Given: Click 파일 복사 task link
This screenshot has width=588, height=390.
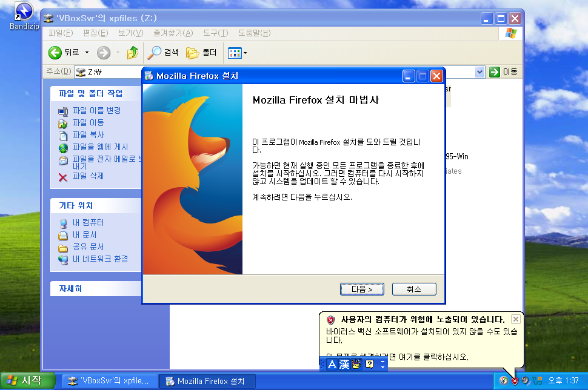Looking at the screenshot, I should [88, 134].
